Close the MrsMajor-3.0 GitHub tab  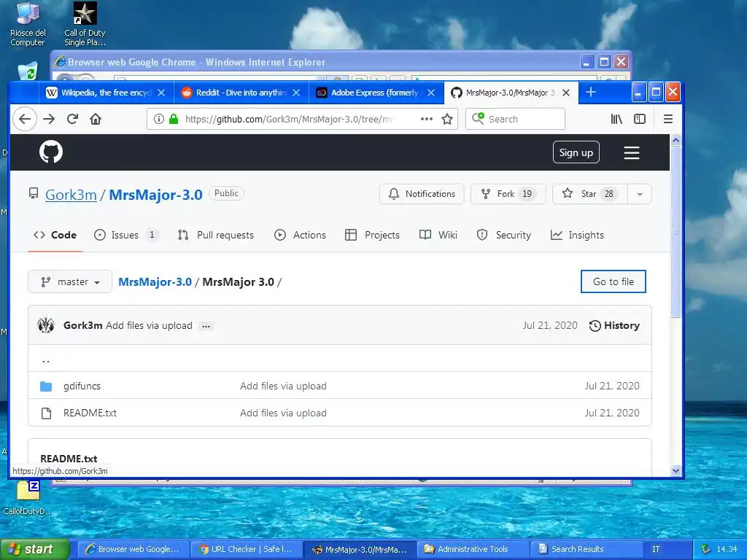click(x=566, y=93)
